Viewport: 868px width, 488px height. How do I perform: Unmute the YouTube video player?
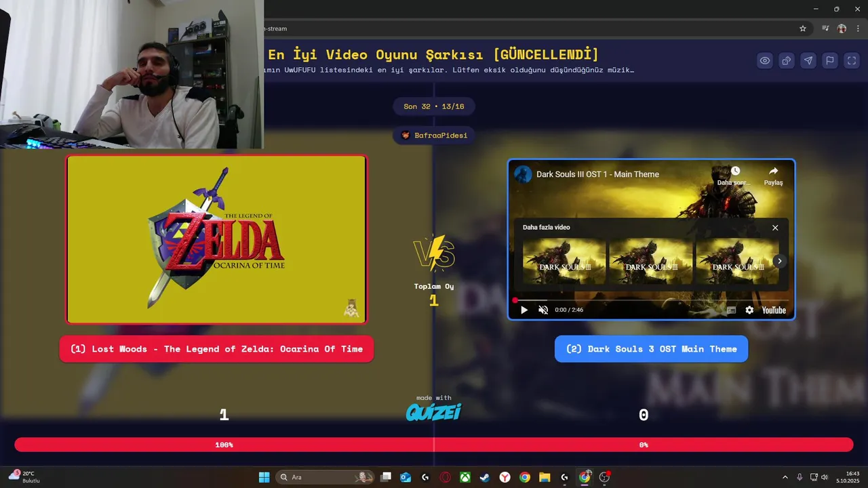click(x=543, y=310)
